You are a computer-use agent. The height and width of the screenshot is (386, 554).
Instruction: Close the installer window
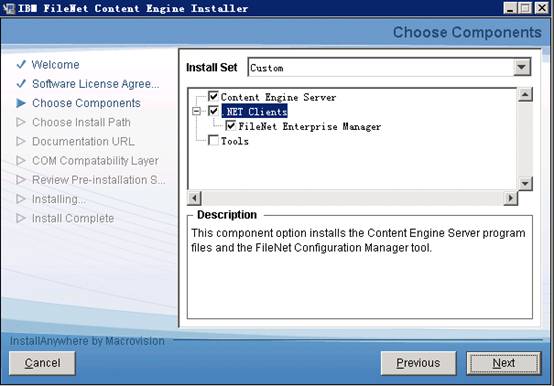point(542,8)
